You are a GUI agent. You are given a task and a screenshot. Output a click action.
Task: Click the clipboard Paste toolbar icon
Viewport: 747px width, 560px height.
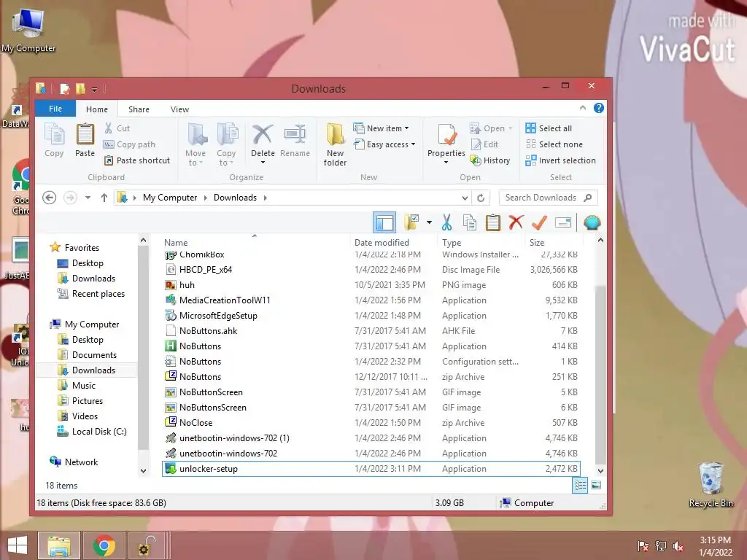(x=493, y=222)
